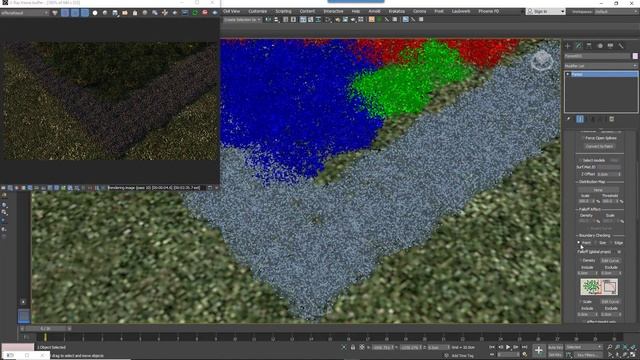This screenshot has width=640, height=360.
Task: Click the Align icon in main toolbar
Action: point(276,19)
